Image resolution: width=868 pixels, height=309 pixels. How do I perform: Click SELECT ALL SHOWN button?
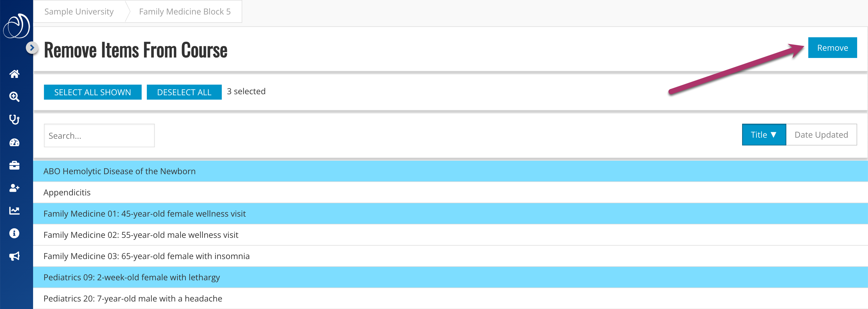click(92, 91)
